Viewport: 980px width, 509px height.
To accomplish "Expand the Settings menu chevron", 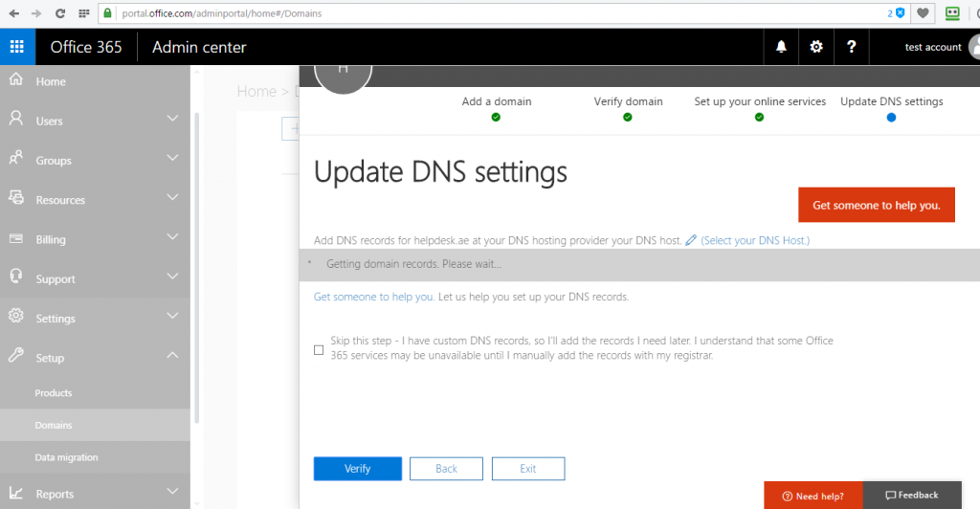I will [x=172, y=316].
